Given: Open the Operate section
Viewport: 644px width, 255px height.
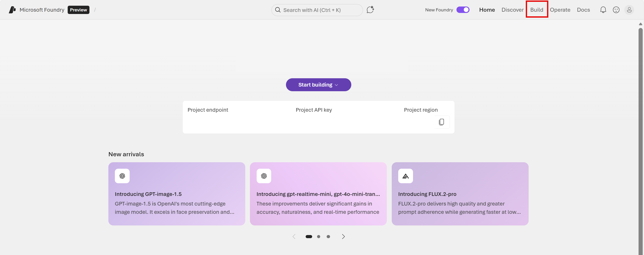Looking at the screenshot, I should [560, 10].
